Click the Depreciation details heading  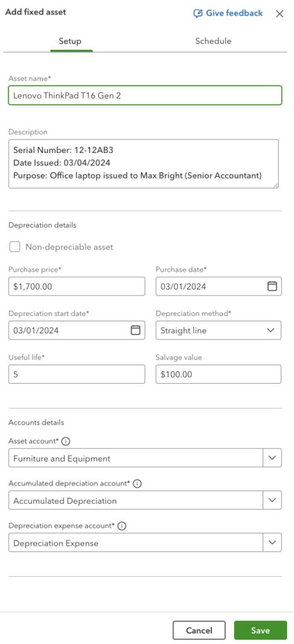(x=42, y=225)
